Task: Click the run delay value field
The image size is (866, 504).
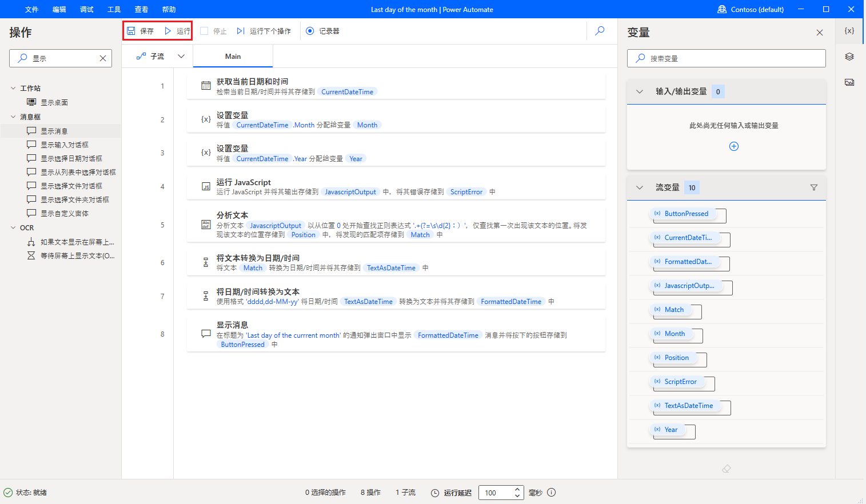Action: (496, 493)
